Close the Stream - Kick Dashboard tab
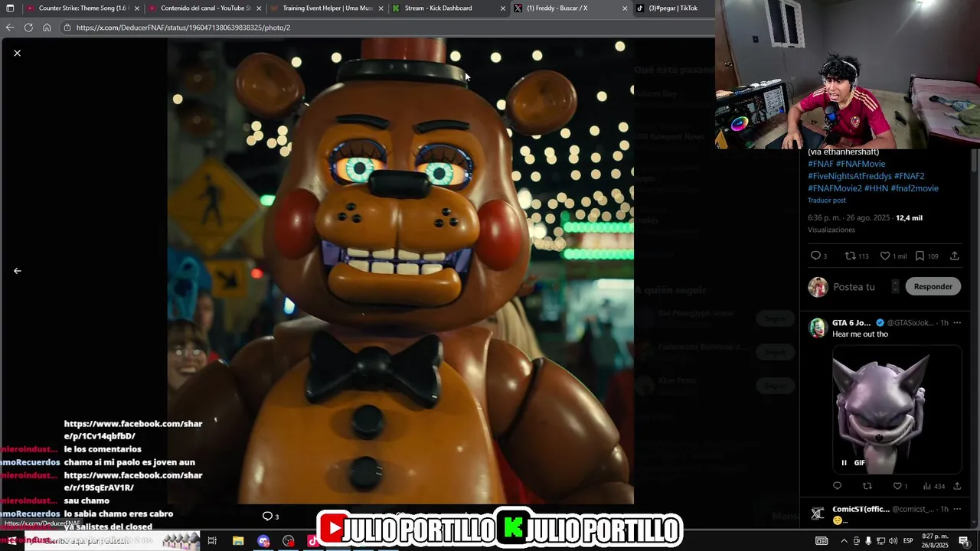 pyautogui.click(x=503, y=8)
